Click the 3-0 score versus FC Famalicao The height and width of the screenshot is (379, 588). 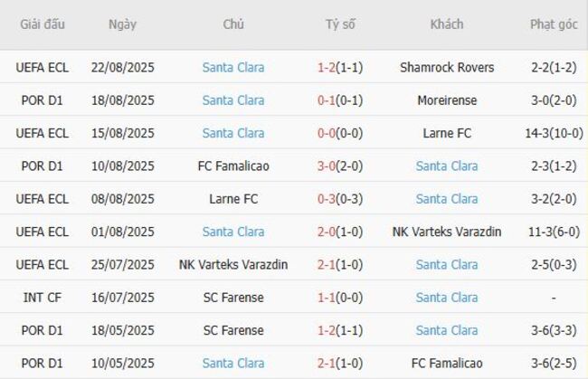(327, 166)
